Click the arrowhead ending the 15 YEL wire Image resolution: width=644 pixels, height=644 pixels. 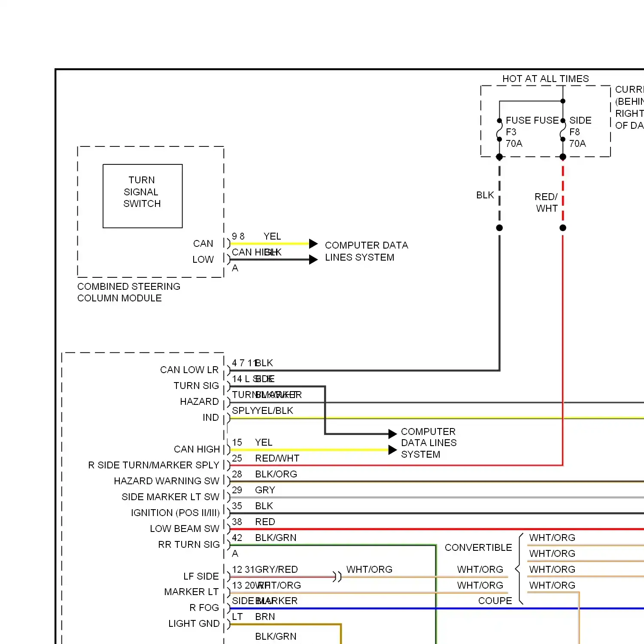(392, 450)
